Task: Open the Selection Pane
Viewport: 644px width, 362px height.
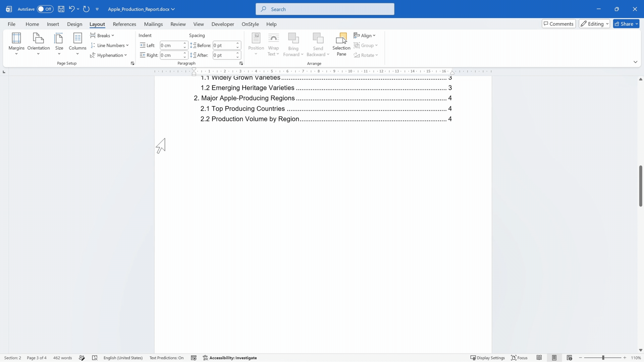Action: (x=341, y=44)
